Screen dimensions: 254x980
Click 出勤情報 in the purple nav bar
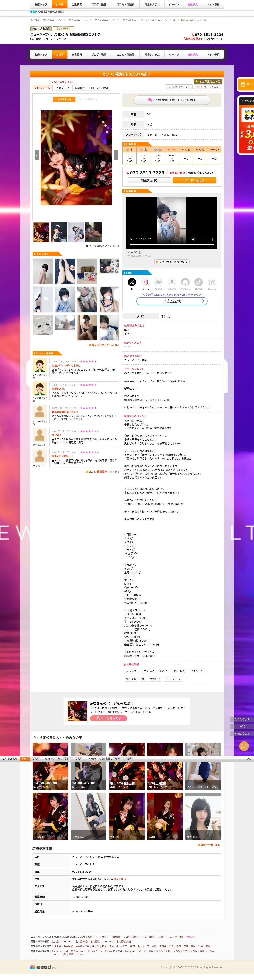click(x=77, y=55)
